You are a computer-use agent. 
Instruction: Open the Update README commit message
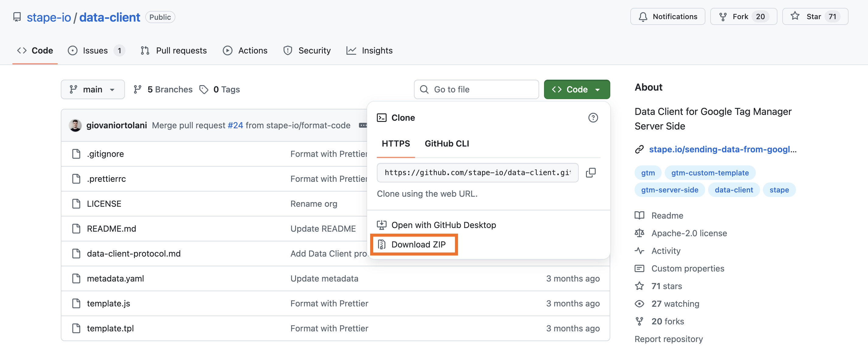tap(323, 229)
